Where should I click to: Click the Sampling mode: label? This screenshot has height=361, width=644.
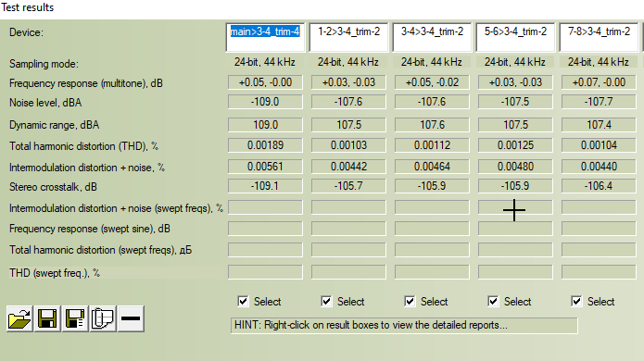point(44,64)
